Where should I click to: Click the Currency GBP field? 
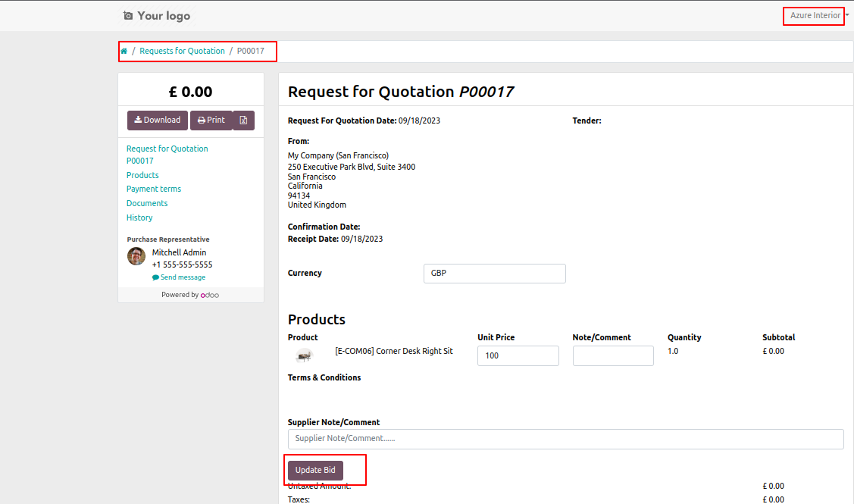coord(495,274)
